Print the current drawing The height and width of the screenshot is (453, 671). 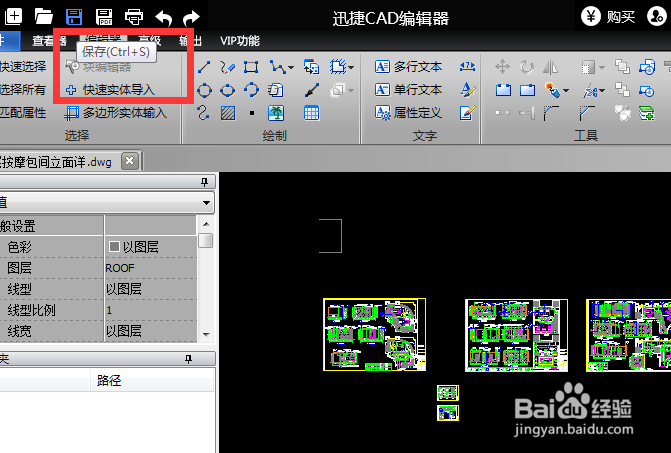pos(134,17)
